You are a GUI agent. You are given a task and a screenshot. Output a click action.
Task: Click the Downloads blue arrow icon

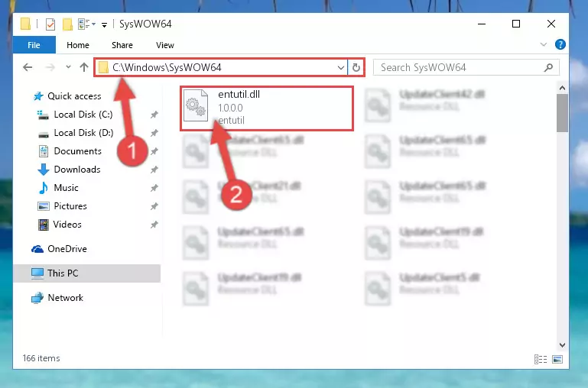44,170
